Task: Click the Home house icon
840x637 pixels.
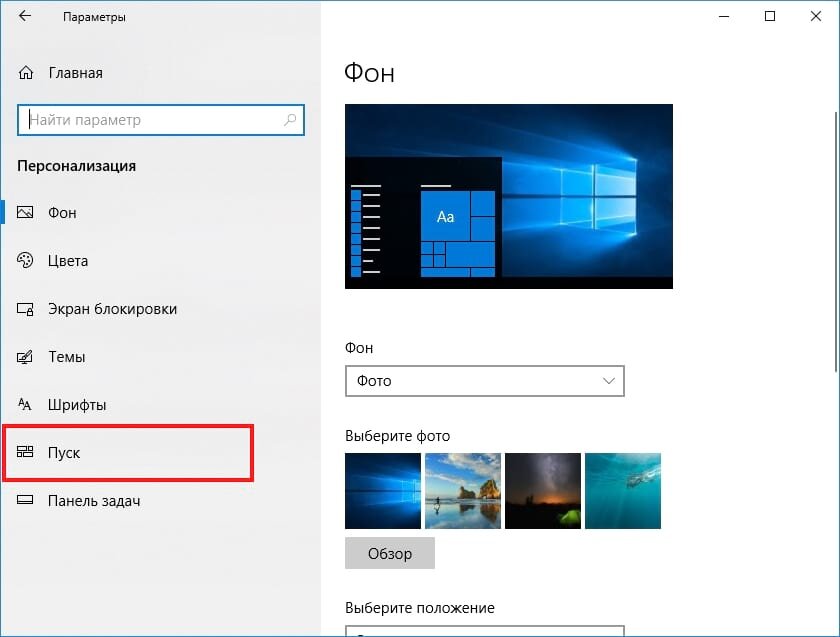Action: pos(26,72)
